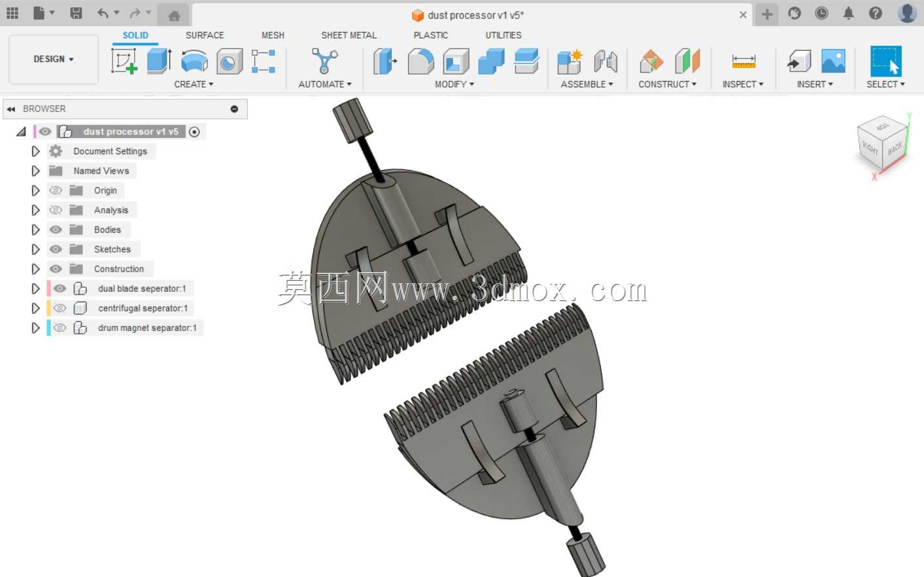Viewport: 924px width, 577px height.
Task: Switch to the SHEET METAL tab
Action: coord(349,35)
